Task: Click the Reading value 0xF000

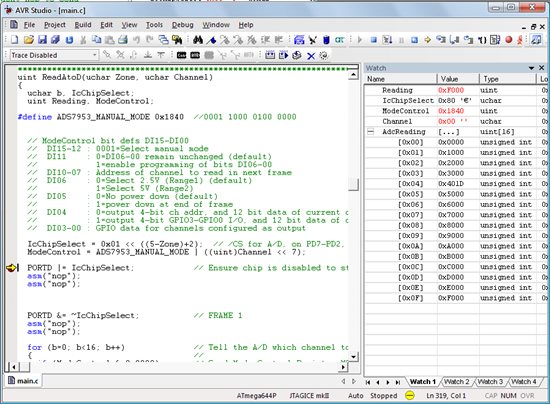Action: tap(451, 90)
